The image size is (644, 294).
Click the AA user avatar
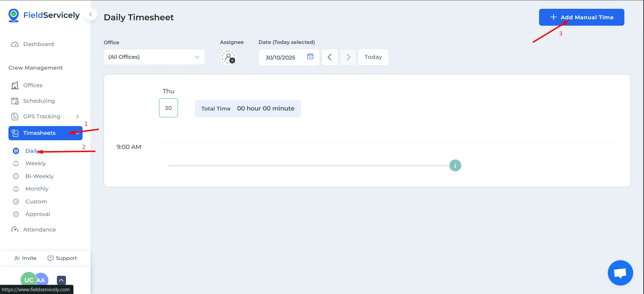coord(42,280)
